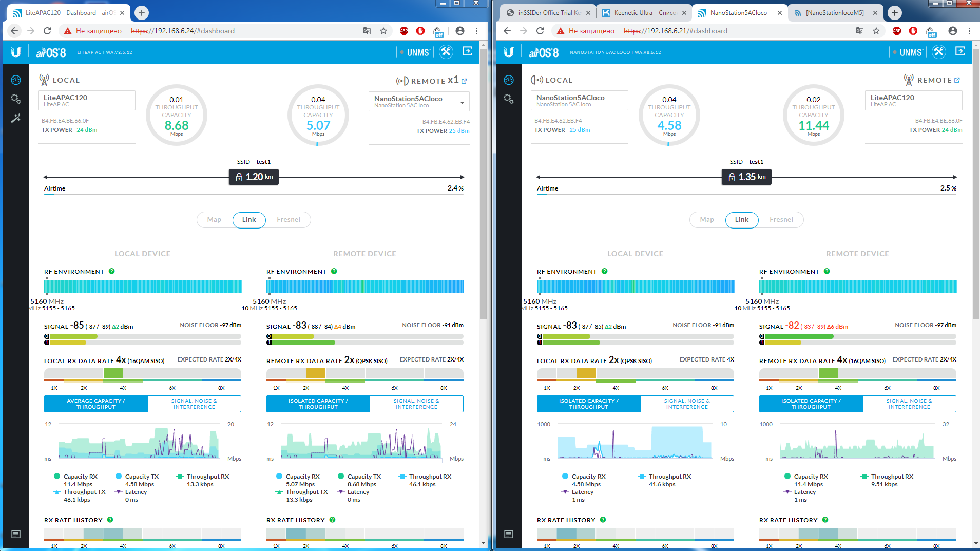Click Ubiquiti logo in right window header
The width and height of the screenshot is (980, 551).
509,52
